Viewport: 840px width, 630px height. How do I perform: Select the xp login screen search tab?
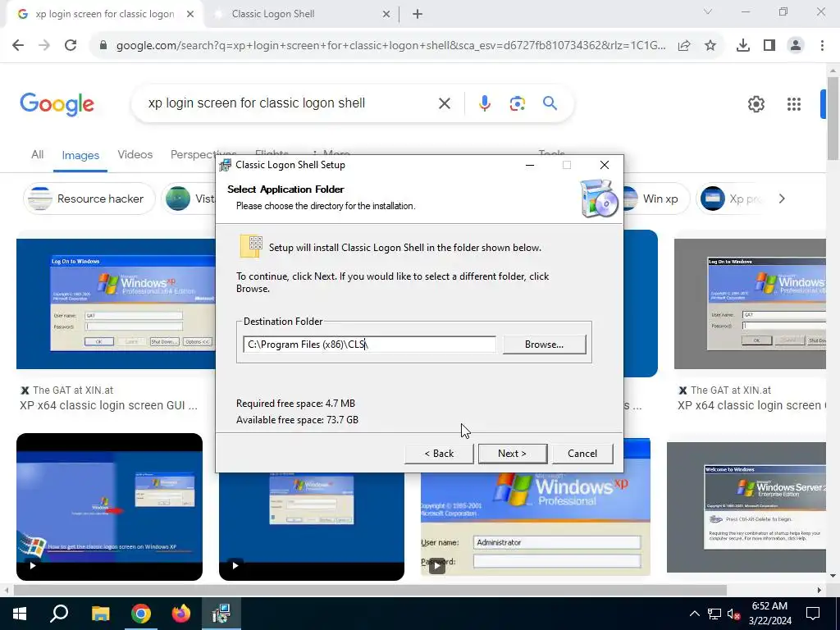coord(105,14)
